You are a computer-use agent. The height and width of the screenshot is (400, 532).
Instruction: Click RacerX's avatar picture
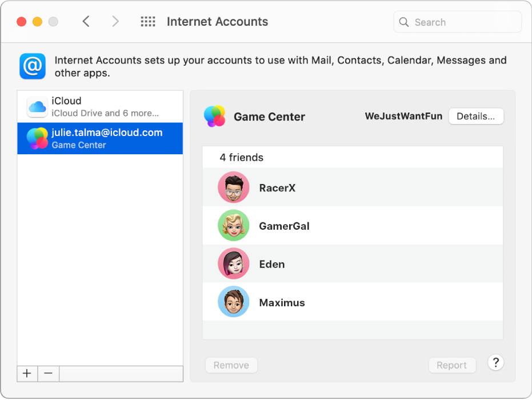pos(234,187)
